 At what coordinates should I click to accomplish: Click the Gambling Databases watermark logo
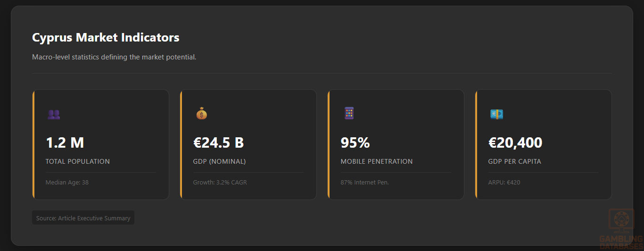[x=621, y=229]
